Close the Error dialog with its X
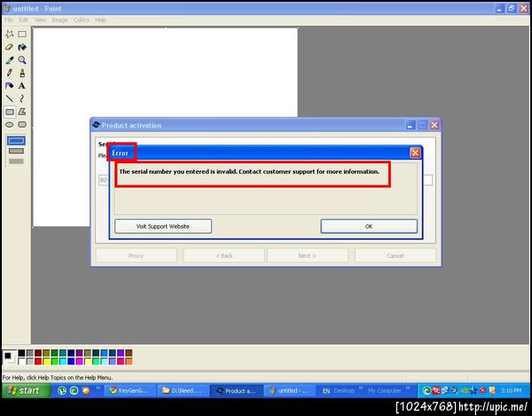The height and width of the screenshot is (416, 532). click(415, 153)
